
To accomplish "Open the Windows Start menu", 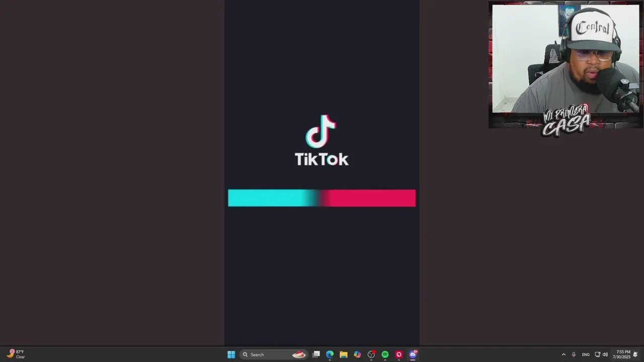I will click(x=231, y=354).
